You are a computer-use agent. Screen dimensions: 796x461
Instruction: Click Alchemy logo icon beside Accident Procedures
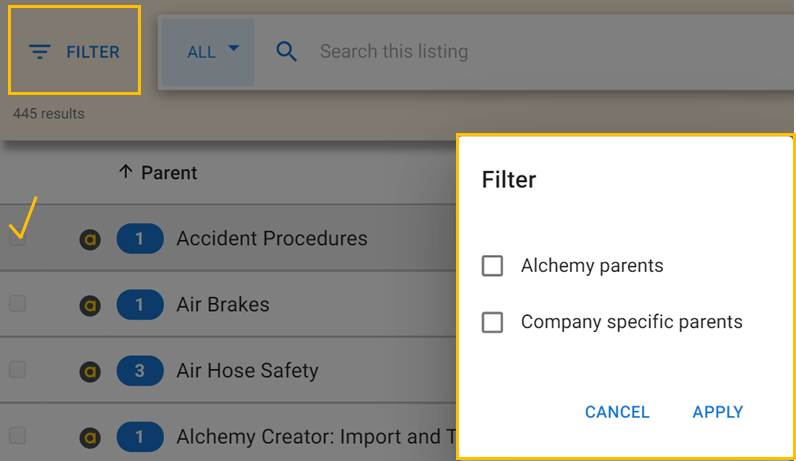tap(90, 239)
